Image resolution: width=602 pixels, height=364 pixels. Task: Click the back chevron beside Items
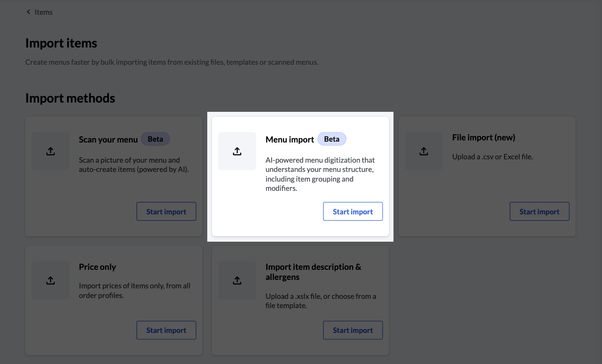click(29, 12)
